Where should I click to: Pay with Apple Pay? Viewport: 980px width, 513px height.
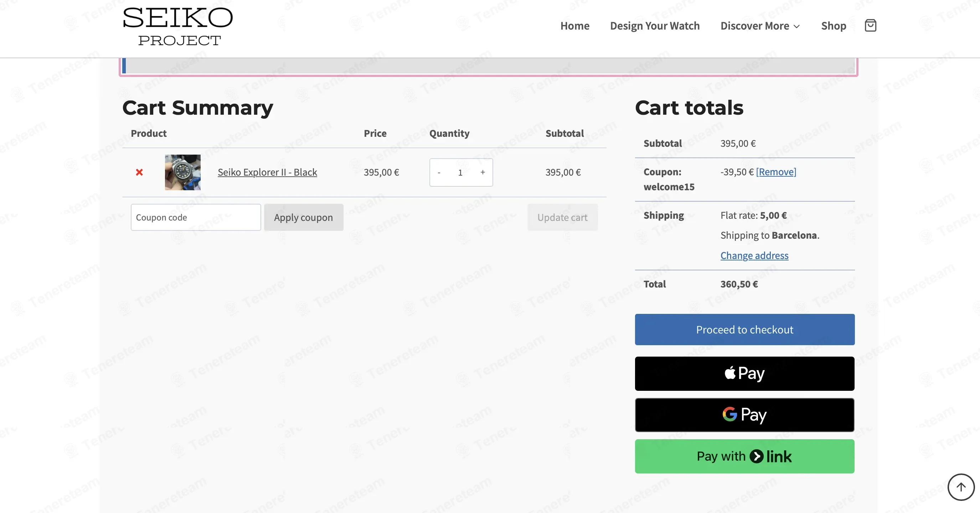click(x=744, y=374)
